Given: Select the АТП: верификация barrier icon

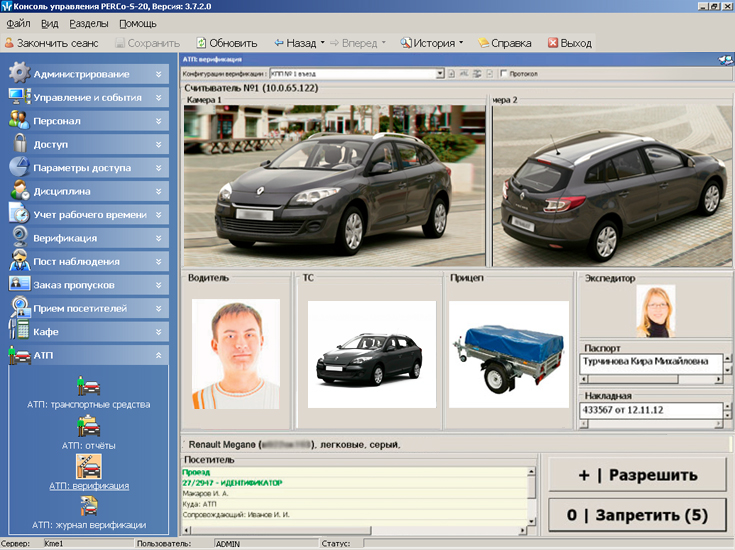Looking at the screenshot, I should tap(89, 466).
